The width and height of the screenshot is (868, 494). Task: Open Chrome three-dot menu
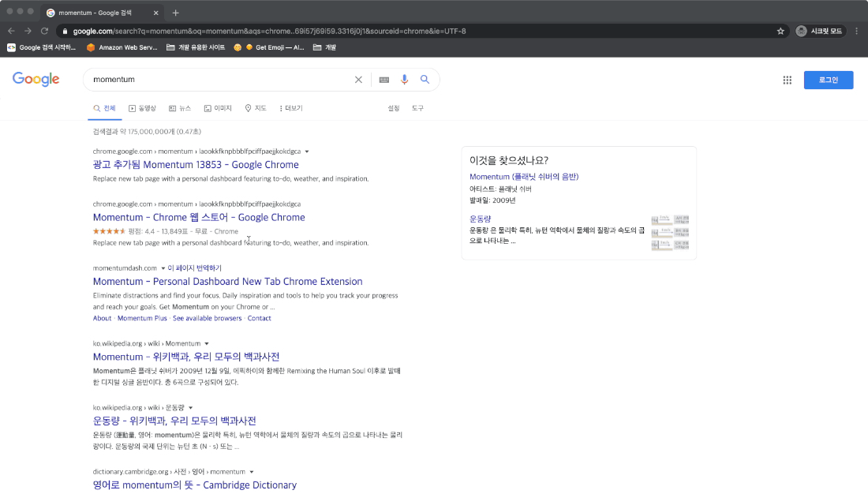point(856,31)
